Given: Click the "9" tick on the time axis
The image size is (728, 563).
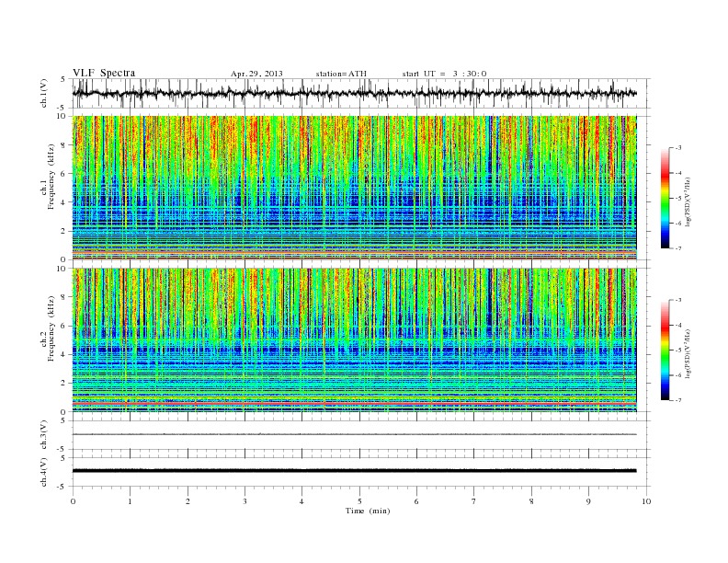Looking at the screenshot, I should (588, 501).
